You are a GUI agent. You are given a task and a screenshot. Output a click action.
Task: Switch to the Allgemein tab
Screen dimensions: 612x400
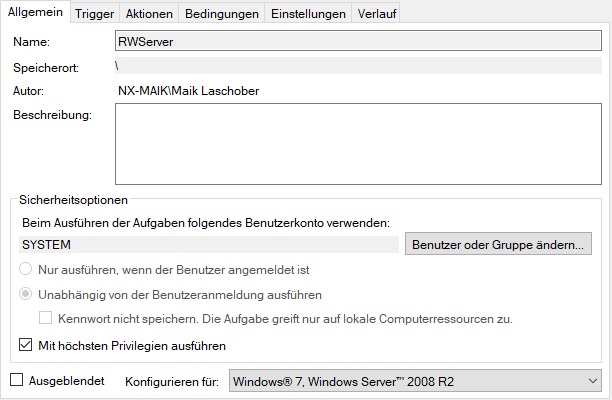[35, 13]
